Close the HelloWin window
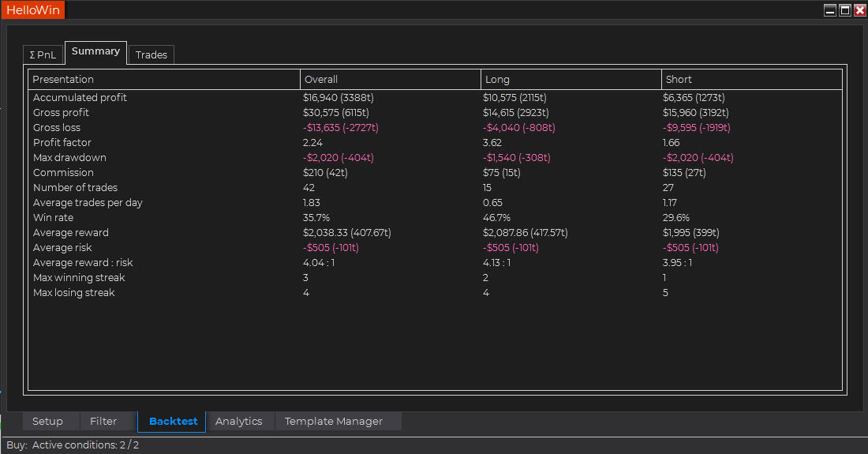This screenshot has height=454, width=868. point(859,10)
